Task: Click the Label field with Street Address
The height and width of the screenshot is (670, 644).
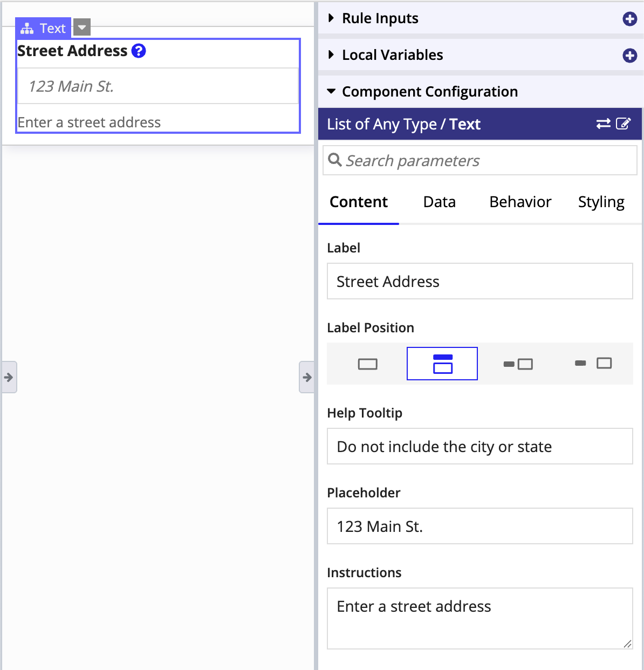Action: (480, 281)
